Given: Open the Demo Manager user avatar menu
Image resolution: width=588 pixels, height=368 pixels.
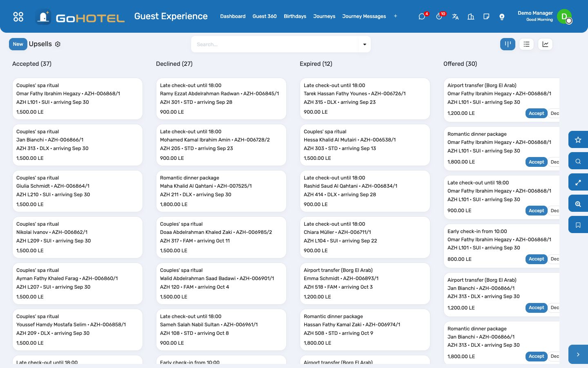Looking at the screenshot, I should coord(564,16).
